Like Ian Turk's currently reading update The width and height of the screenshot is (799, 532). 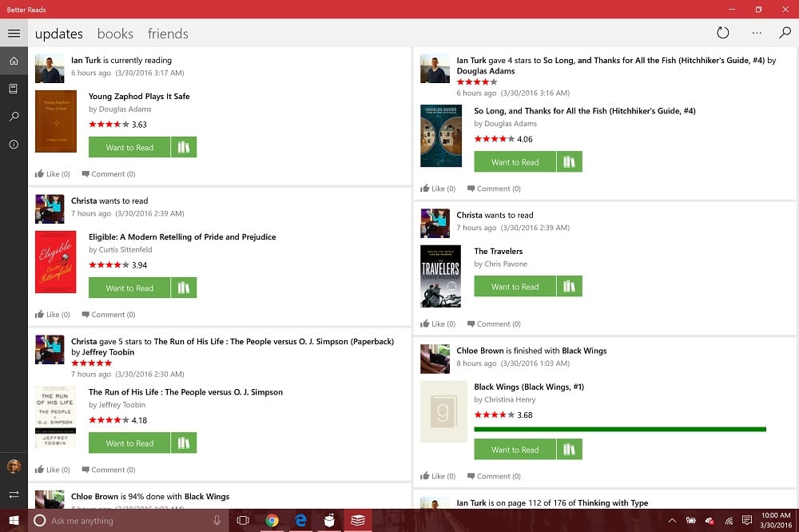(53, 174)
